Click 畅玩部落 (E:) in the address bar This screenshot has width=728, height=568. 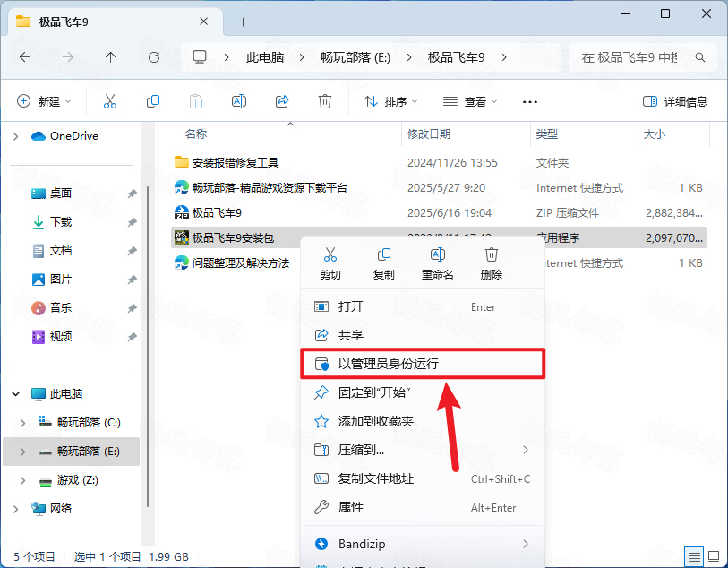click(x=355, y=57)
